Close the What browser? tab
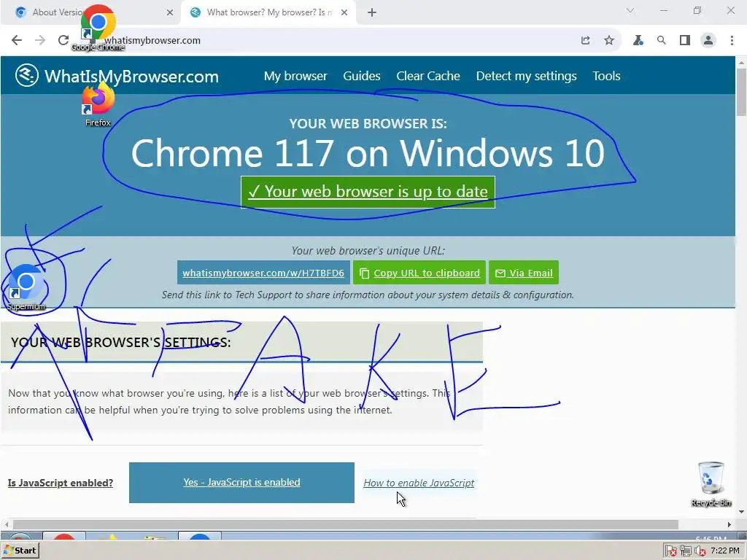747x560 pixels. 344,12
